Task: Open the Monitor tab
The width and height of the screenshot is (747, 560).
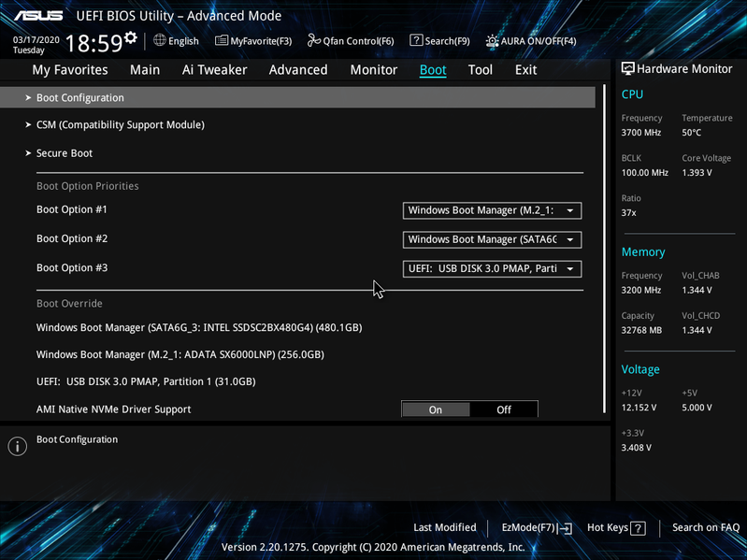Action: 374,70
